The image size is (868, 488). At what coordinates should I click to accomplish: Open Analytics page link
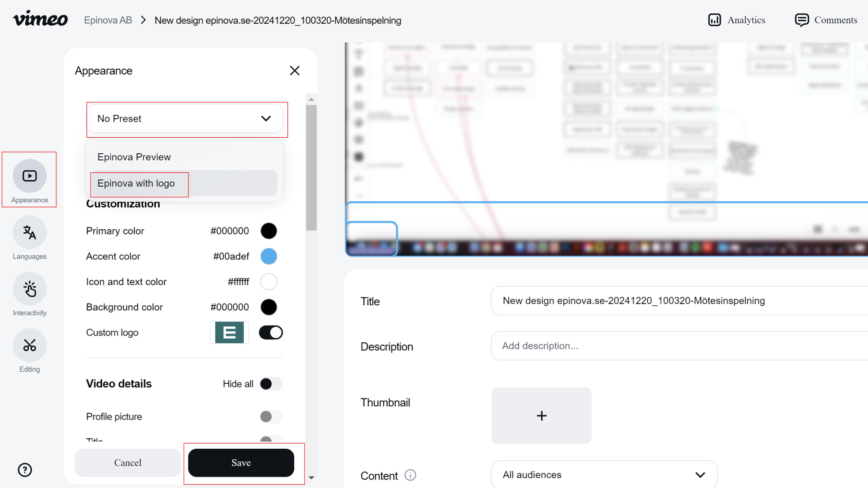click(x=737, y=20)
